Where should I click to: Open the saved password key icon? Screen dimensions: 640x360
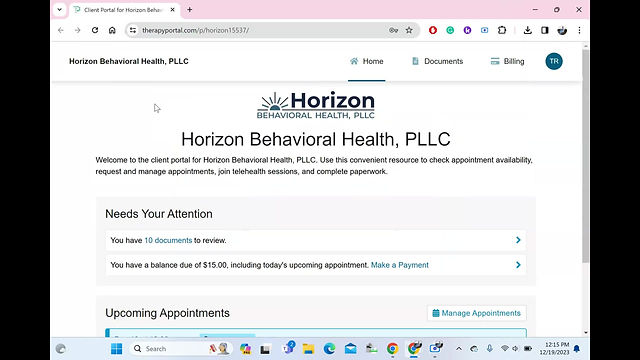393,30
